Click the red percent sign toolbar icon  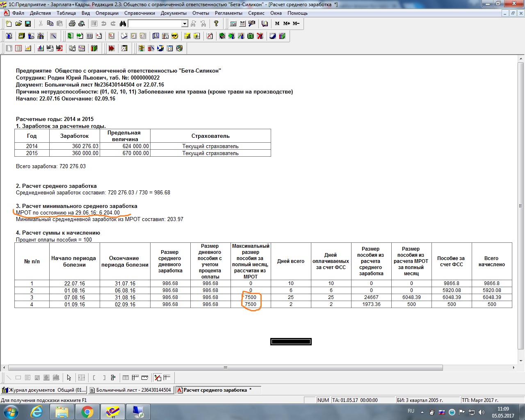(x=111, y=36)
